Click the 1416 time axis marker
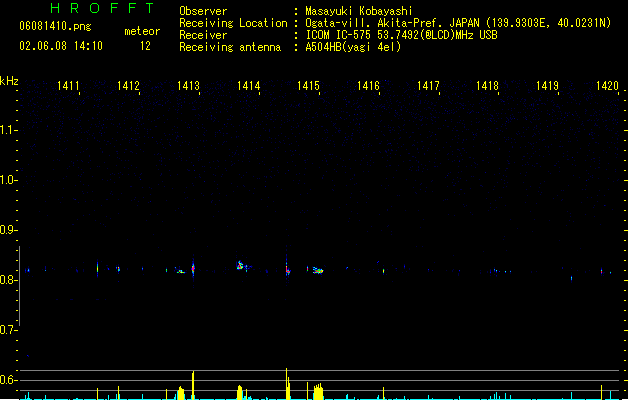The height and width of the screenshot is (400, 629). coord(368,86)
